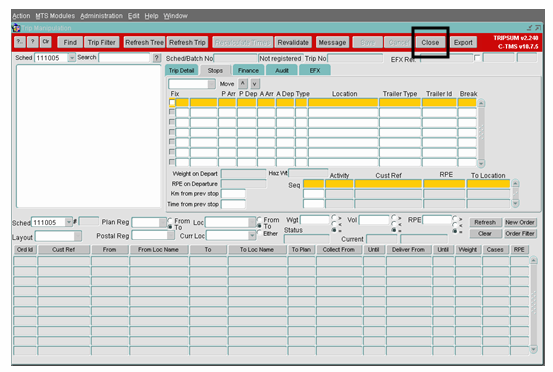
Task: Switch to the Finance tab
Action: 248,70
